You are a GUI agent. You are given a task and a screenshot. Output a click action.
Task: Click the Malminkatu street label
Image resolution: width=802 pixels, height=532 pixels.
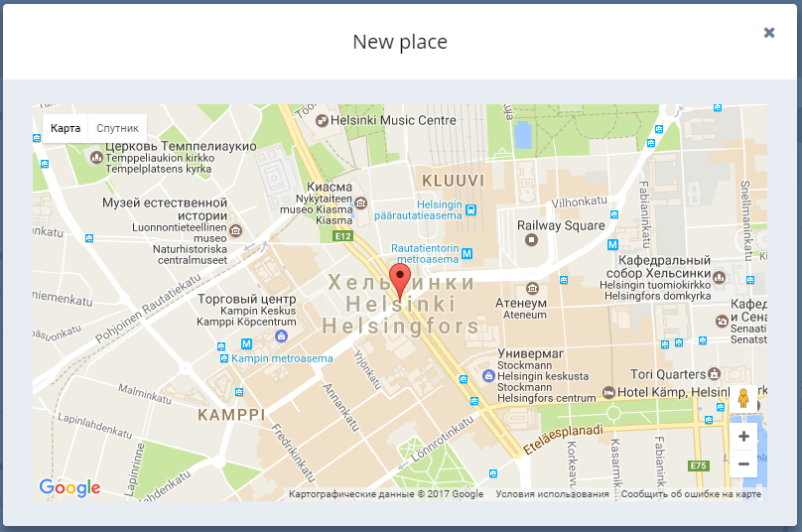pyautogui.click(x=145, y=394)
